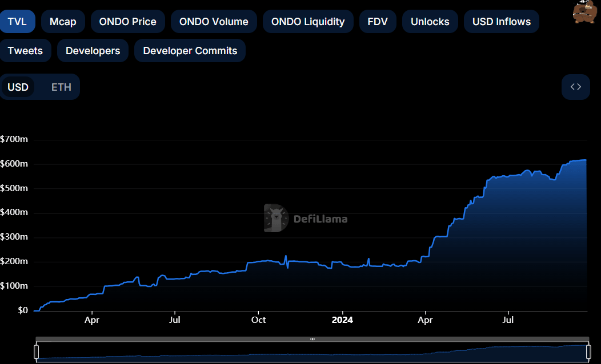Enable USD Inflows metric

tap(501, 22)
